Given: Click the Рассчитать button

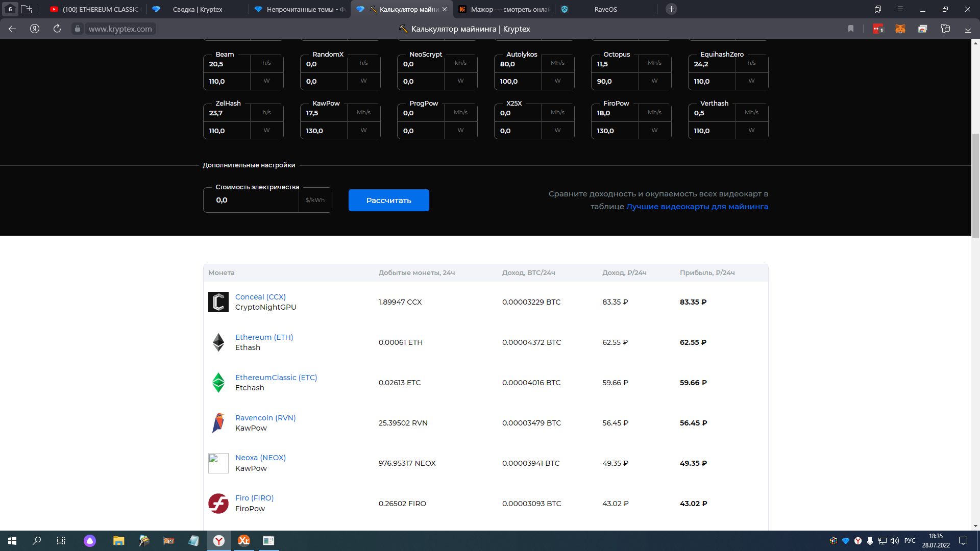Looking at the screenshot, I should tap(389, 201).
